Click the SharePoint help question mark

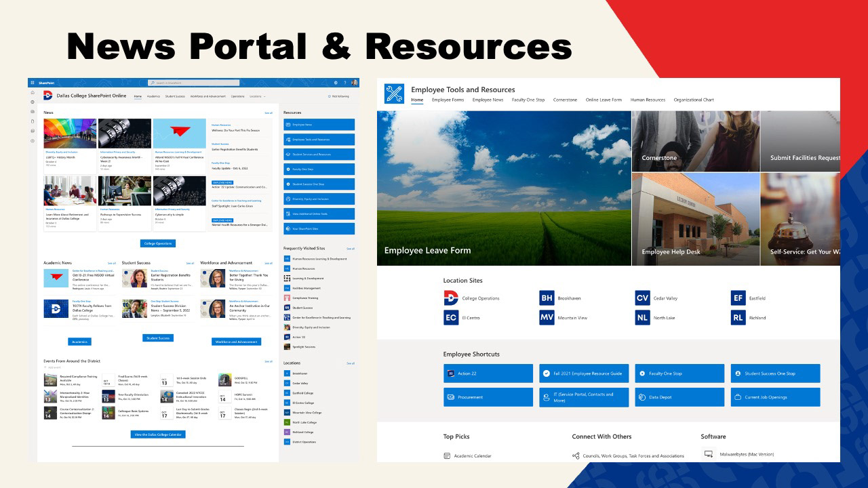344,83
